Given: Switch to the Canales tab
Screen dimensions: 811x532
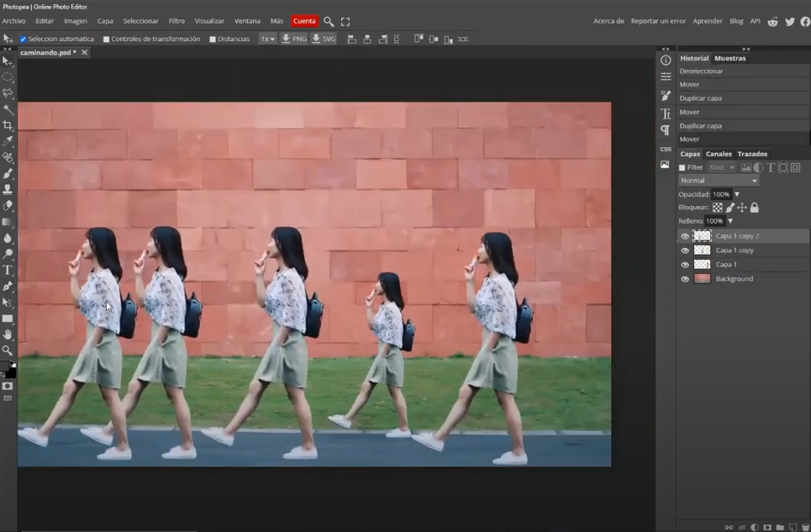Looking at the screenshot, I should click(719, 154).
